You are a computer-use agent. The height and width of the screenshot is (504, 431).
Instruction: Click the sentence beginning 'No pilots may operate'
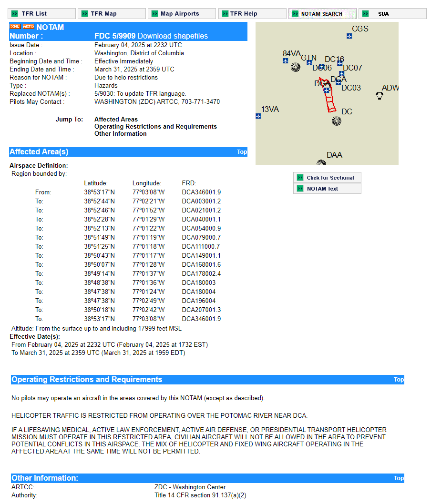tap(138, 398)
